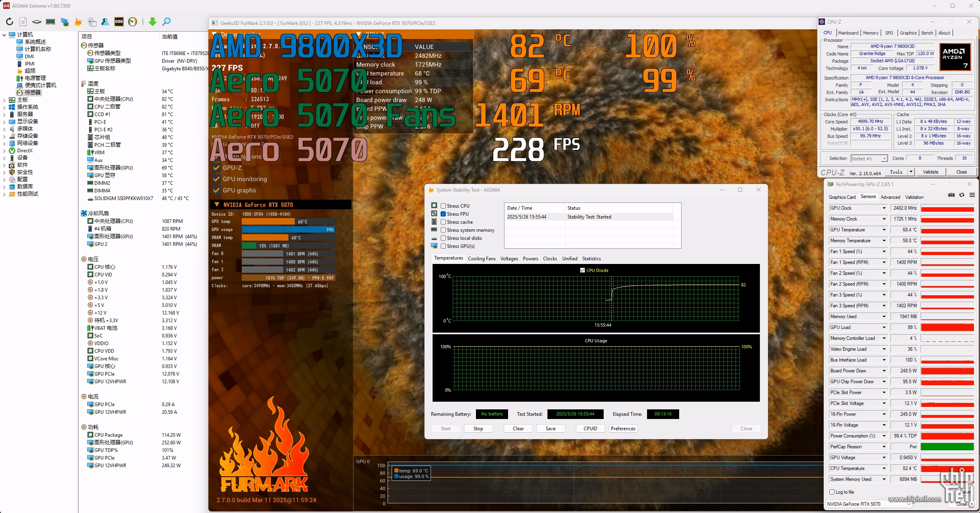This screenshot has width=980, height=513.
Task: Select 电源管理 in the AIDA64 tree
Action: tap(31, 78)
